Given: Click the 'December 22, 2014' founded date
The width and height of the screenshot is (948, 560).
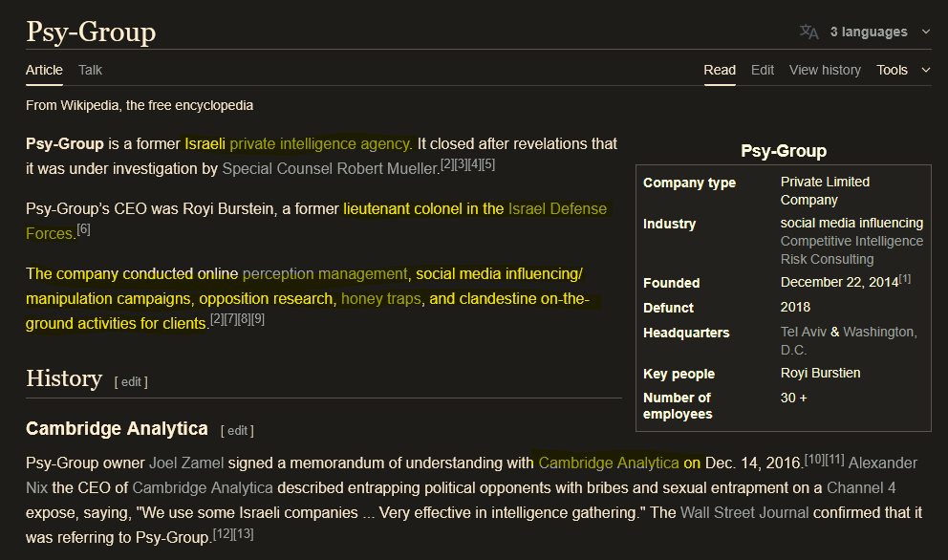Looking at the screenshot, I should coord(840,283).
